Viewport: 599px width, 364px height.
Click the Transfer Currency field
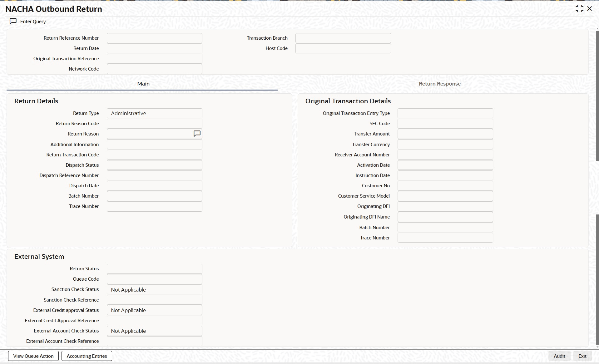[x=445, y=144]
